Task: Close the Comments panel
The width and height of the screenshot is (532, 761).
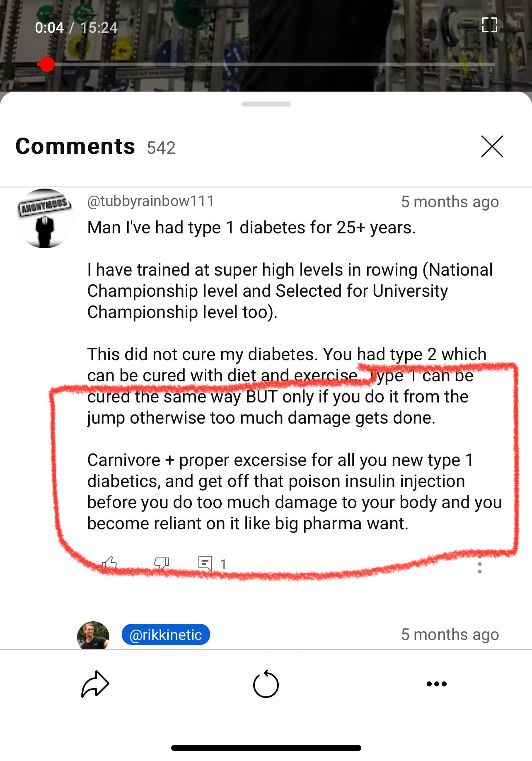Action: pyautogui.click(x=492, y=146)
